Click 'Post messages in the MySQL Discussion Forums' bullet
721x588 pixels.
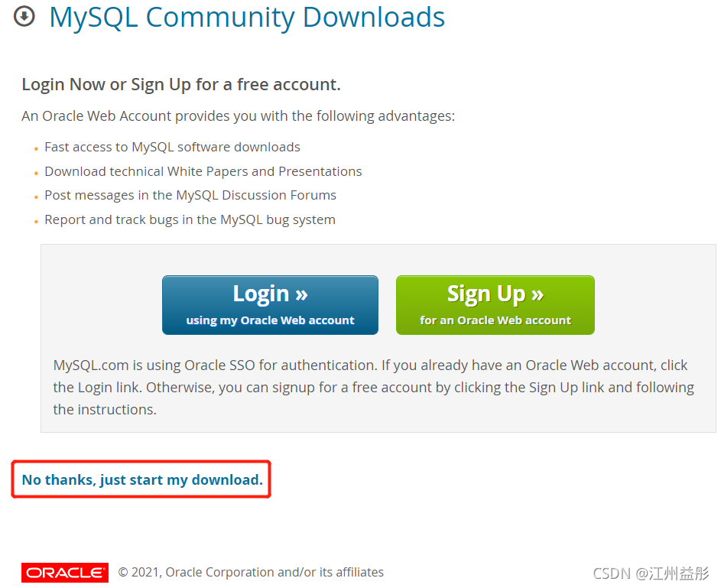(190, 196)
